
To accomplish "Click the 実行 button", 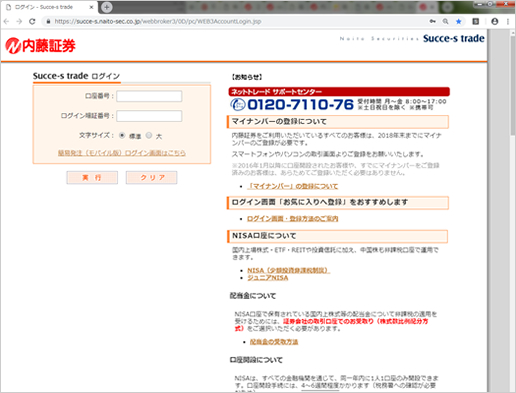I will coord(92,177).
